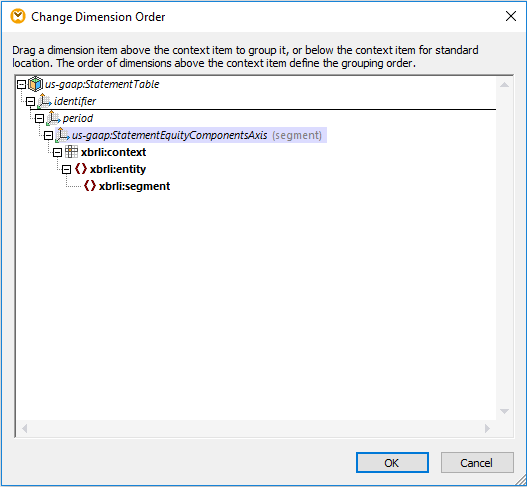Collapse the StatementEquityComponentsAxis node
527x487 pixels.
(48, 135)
